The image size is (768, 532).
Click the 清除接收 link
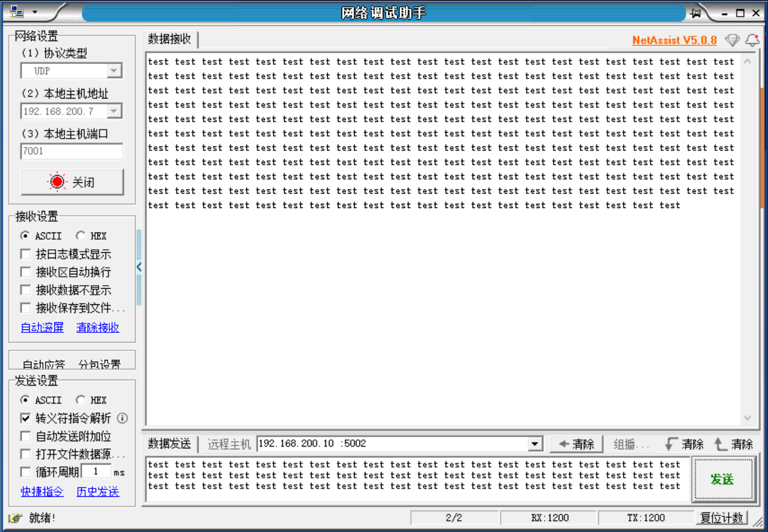coord(97,328)
